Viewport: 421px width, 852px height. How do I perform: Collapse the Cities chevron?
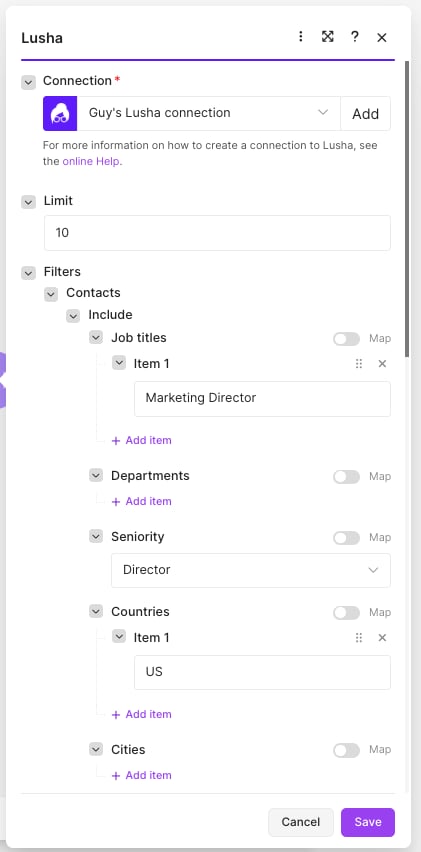96,749
